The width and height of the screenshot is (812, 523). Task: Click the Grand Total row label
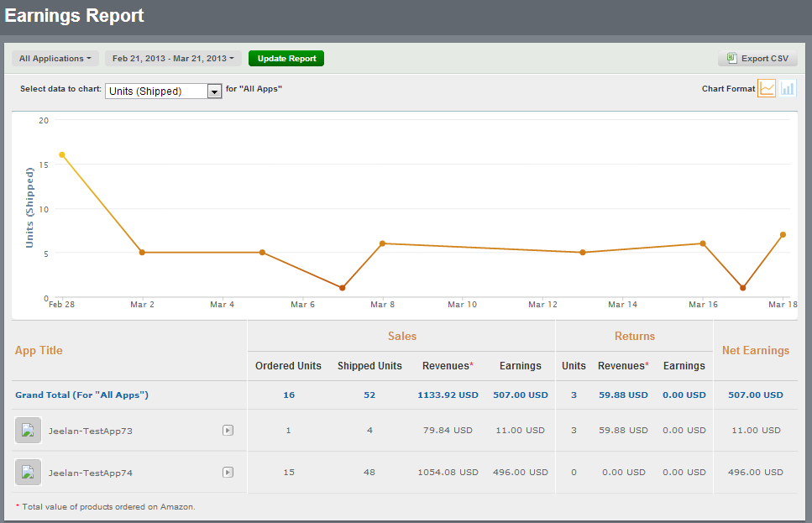(81, 395)
